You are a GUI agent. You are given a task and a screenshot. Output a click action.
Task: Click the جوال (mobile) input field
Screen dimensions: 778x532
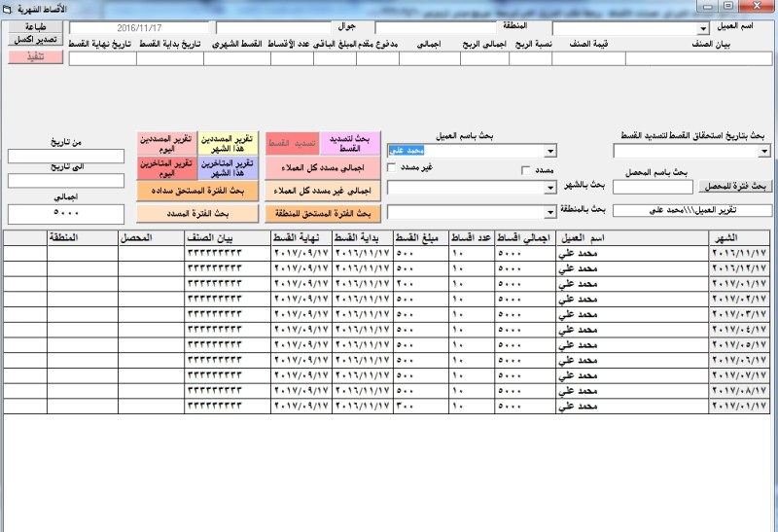click(274, 28)
